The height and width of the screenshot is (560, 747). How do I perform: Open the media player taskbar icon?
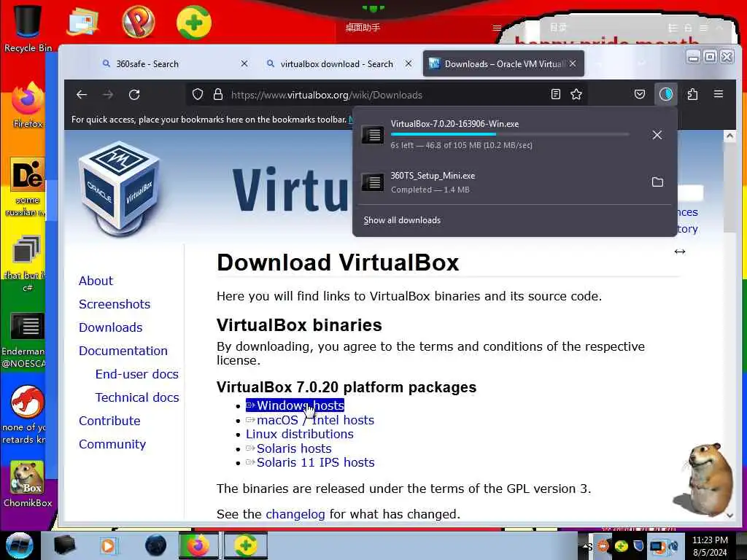pyautogui.click(x=108, y=545)
